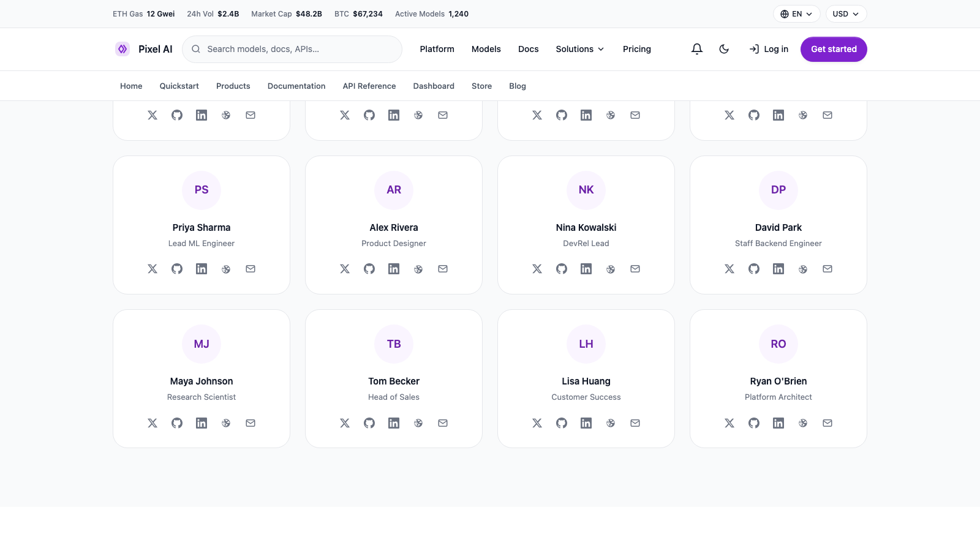Go to Dashboard tab
The width and height of the screenshot is (980, 551).
point(434,86)
